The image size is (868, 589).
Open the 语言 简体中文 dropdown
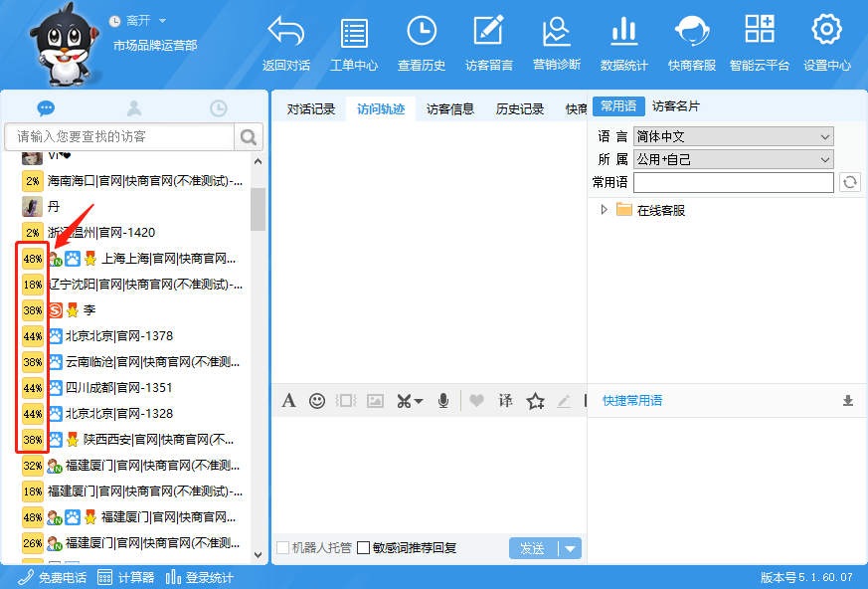coord(733,136)
